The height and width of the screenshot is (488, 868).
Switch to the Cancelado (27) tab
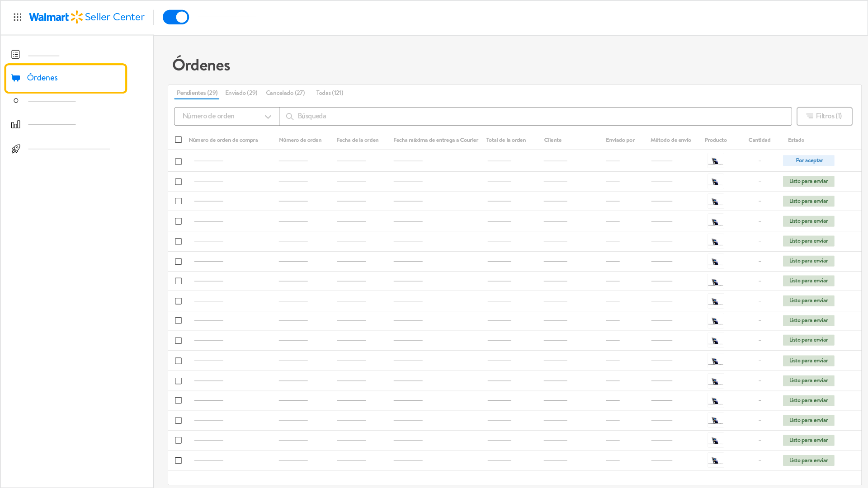tap(285, 93)
